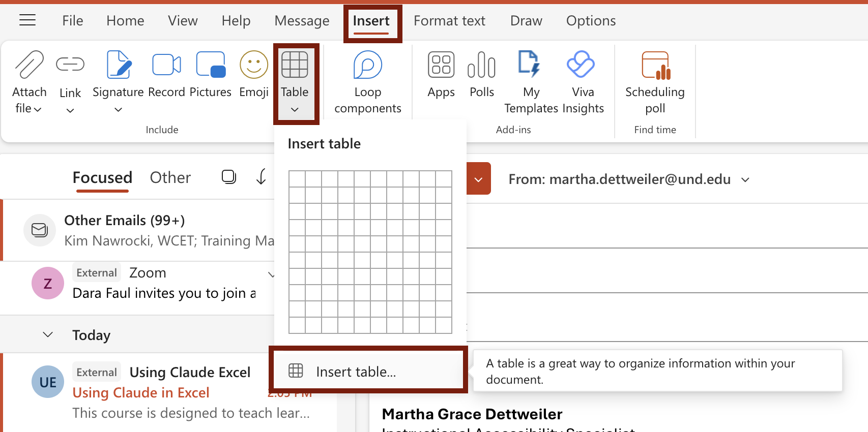Open the Dara Faul Zoom invitation email
The image size is (868, 432).
(x=138, y=288)
